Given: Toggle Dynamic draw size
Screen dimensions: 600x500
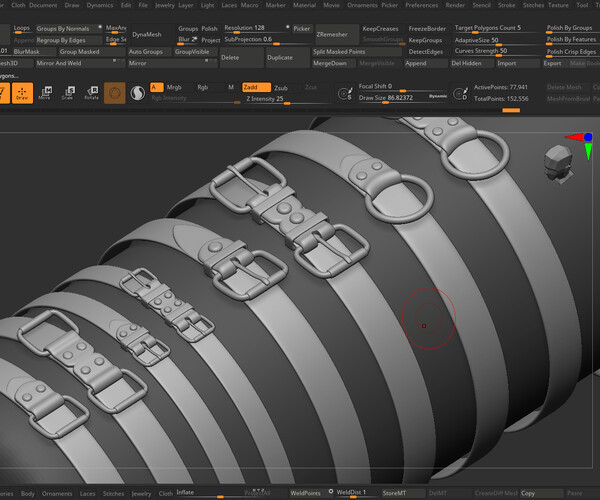Looking at the screenshot, I should coord(438,96).
